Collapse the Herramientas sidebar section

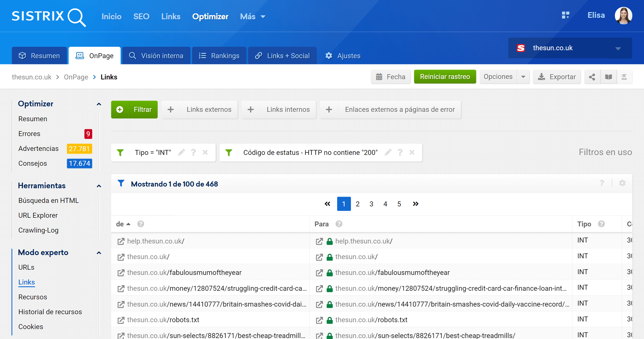(99, 186)
